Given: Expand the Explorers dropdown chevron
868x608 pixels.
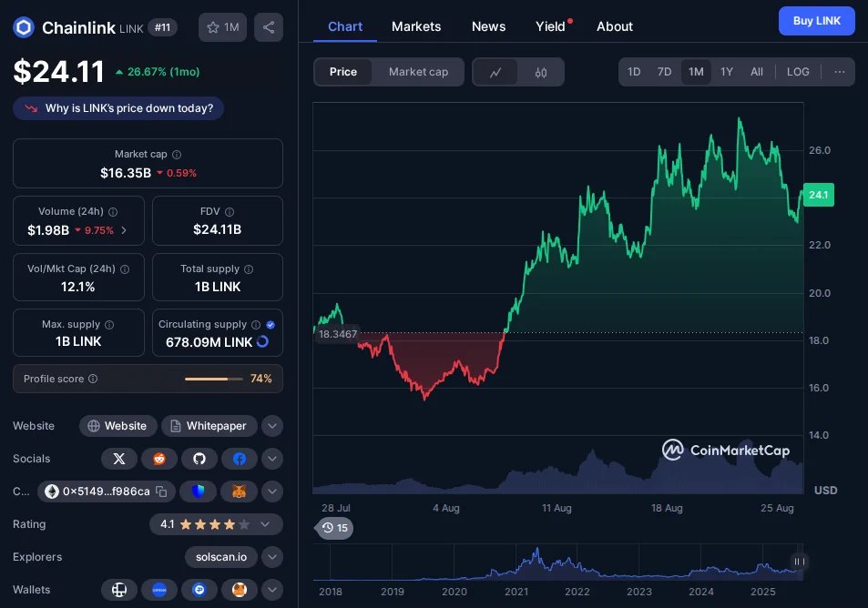Looking at the screenshot, I should 271,557.
